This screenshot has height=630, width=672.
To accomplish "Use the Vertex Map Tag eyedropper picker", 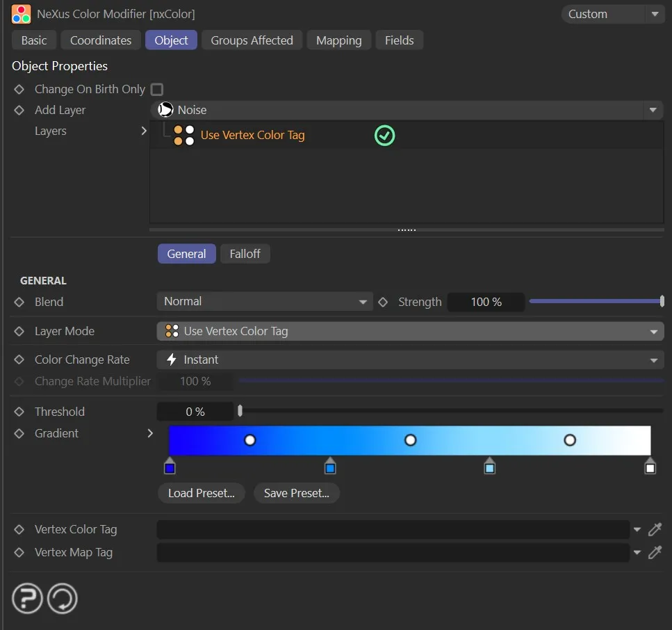I will (654, 552).
